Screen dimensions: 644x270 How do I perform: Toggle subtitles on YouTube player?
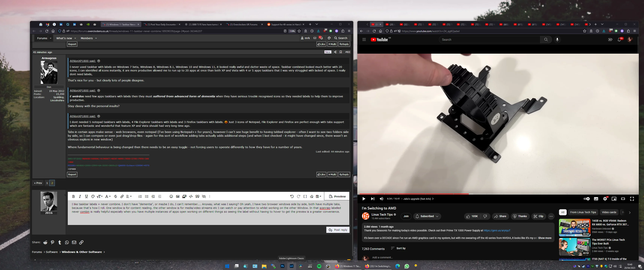point(596,199)
